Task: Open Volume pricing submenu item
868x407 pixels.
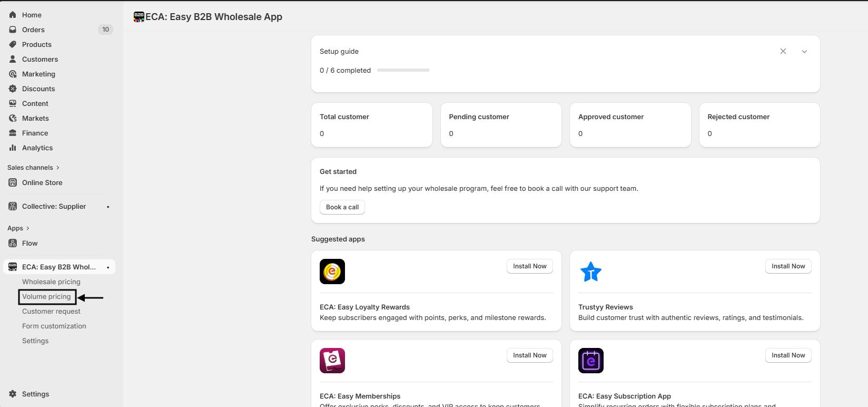Action: pos(46,297)
